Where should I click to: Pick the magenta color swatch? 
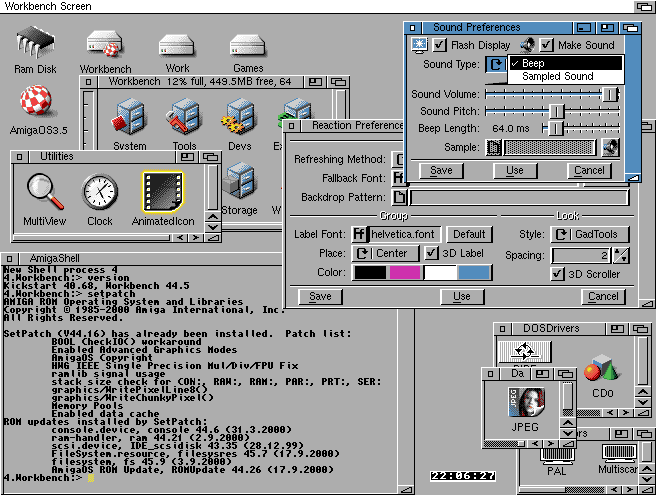pyautogui.click(x=405, y=272)
